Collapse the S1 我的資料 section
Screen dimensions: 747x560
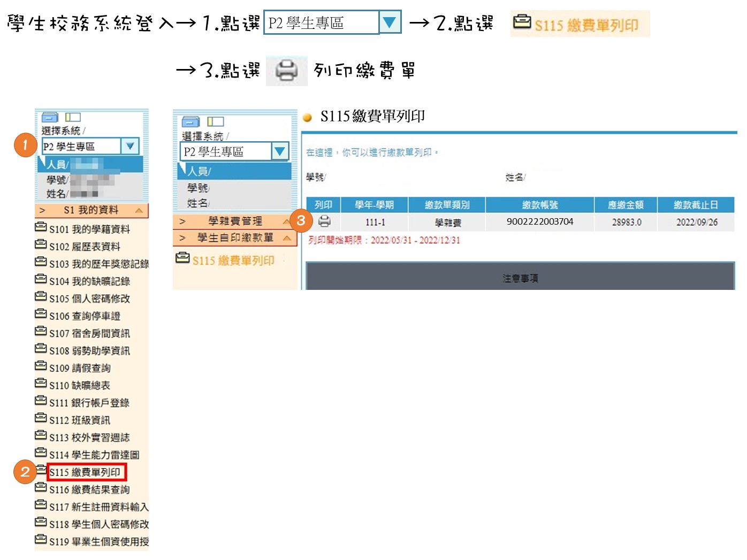click(139, 210)
